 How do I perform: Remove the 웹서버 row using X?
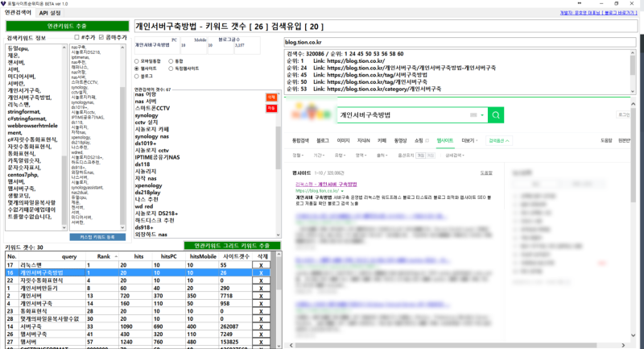tap(261, 342)
